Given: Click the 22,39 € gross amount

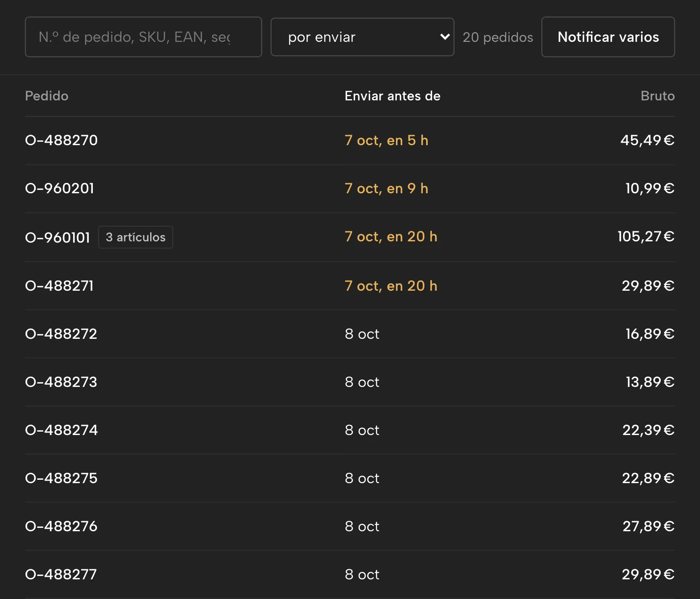Looking at the screenshot, I should tap(648, 430).
